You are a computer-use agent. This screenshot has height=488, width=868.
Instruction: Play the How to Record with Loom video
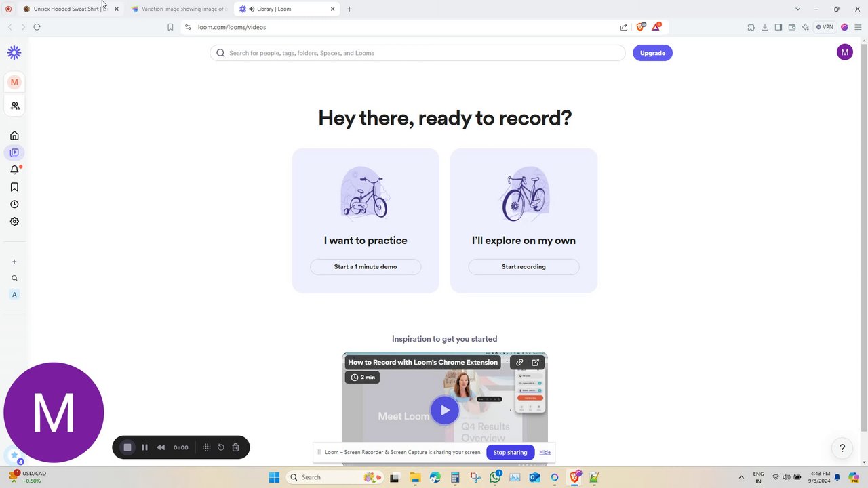(x=444, y=410)
